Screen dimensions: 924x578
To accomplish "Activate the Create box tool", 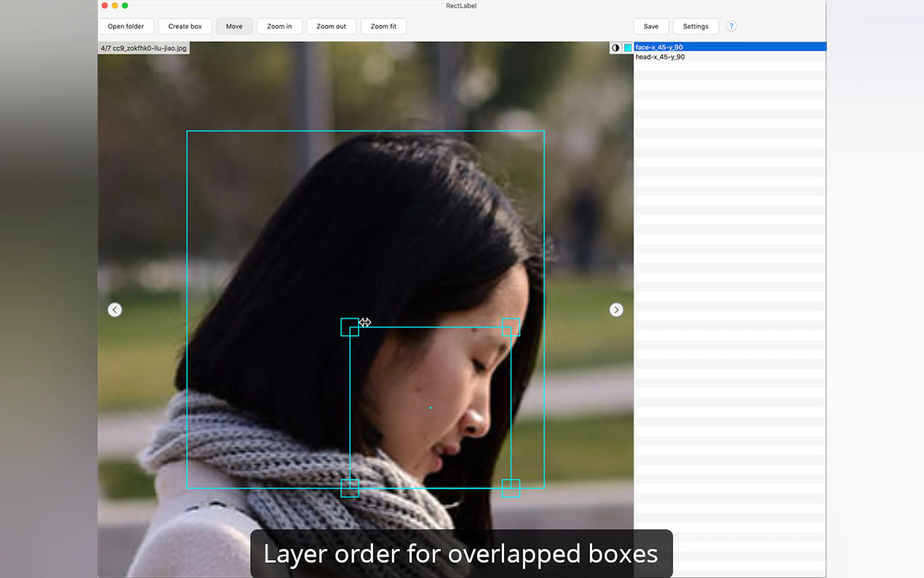I will [x=185, y=26].
